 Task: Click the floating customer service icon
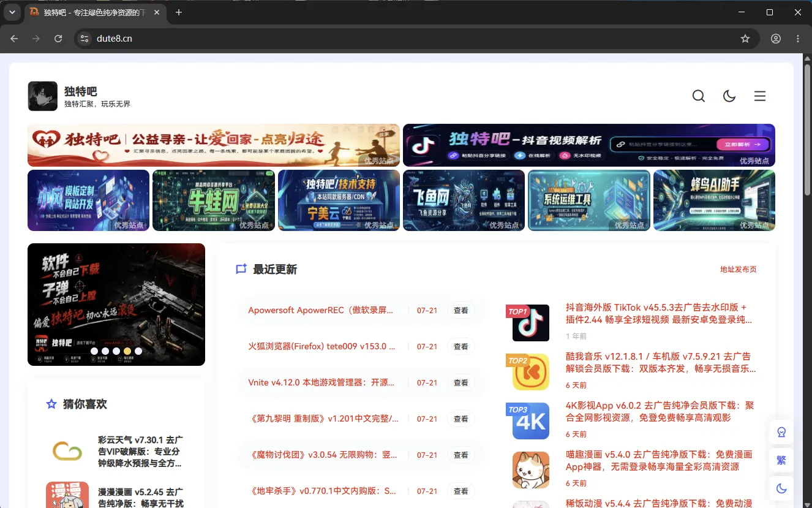[781, 432]
